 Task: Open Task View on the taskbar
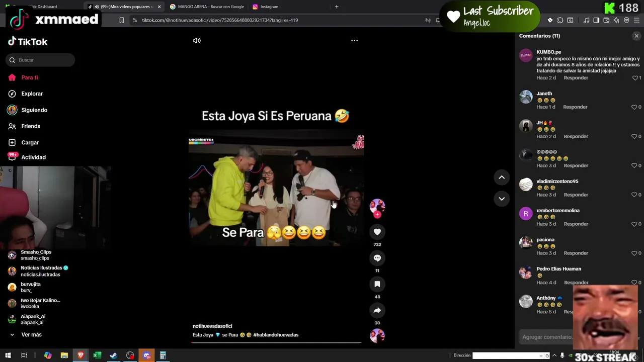24,355
